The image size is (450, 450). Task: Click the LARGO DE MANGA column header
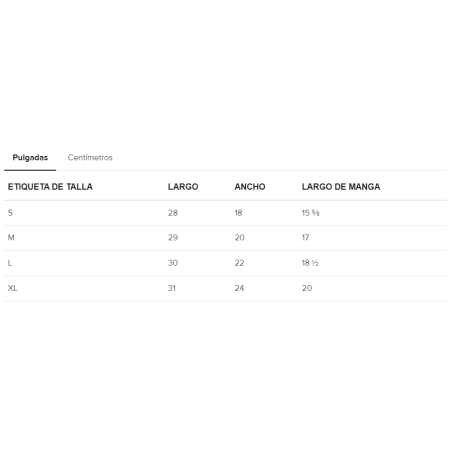[x=341, y=187]
